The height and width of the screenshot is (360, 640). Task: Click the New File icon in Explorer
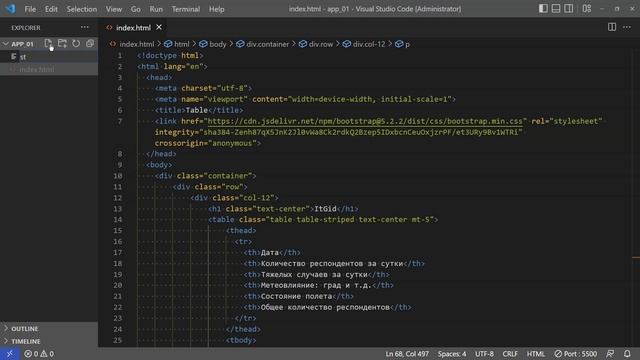tap(48, 43)
